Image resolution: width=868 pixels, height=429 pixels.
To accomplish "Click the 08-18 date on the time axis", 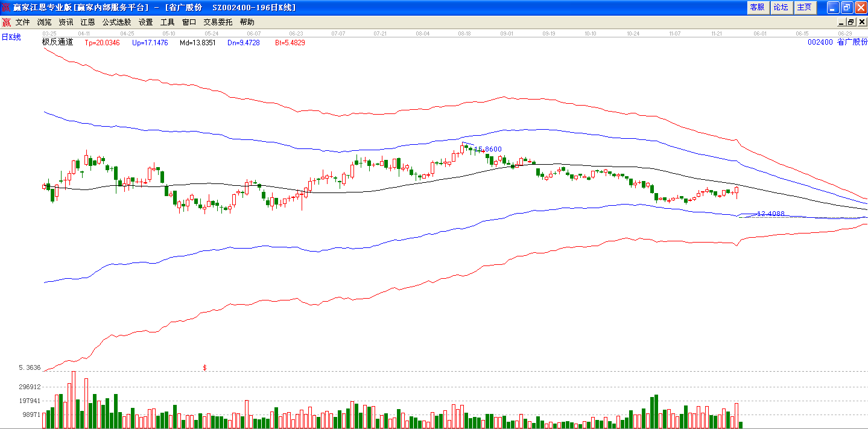I will [464, 34].
